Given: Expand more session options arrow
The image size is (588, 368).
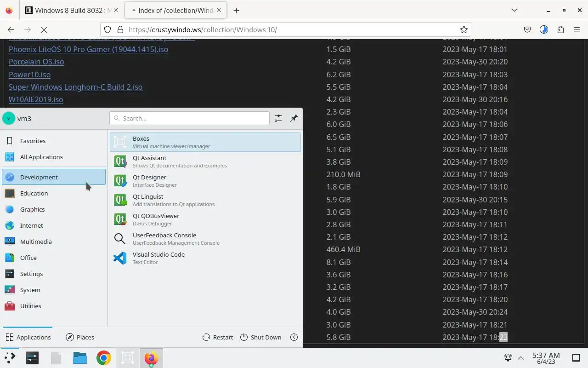Looking at the screenshot, I should tap(294, 337).
